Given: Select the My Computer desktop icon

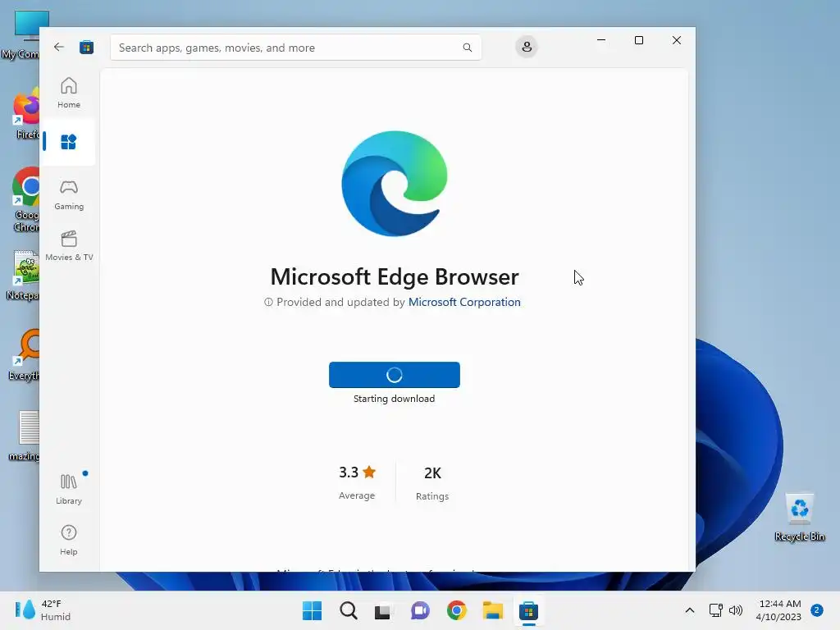Looking at the screenshot, I should [21, 34].
